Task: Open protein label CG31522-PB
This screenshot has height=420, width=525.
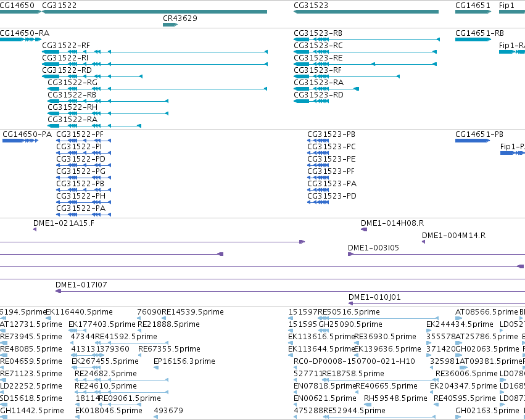Action: coord(80,184)
